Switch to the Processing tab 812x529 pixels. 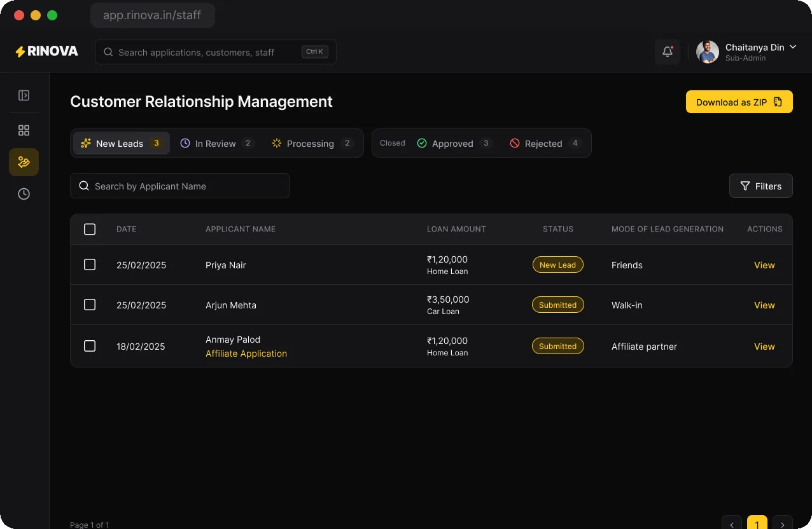312,143
